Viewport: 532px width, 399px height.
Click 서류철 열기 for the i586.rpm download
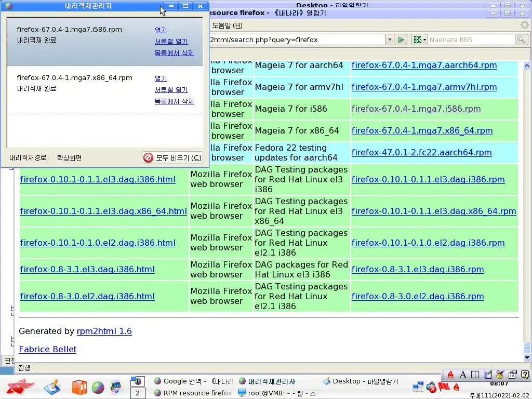[171, 42]
